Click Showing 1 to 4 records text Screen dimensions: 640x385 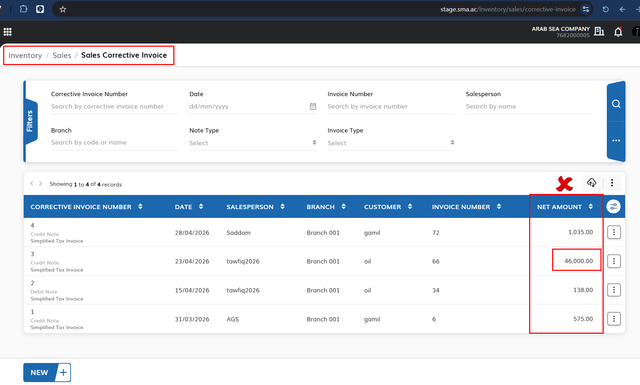tap(86, 185)
